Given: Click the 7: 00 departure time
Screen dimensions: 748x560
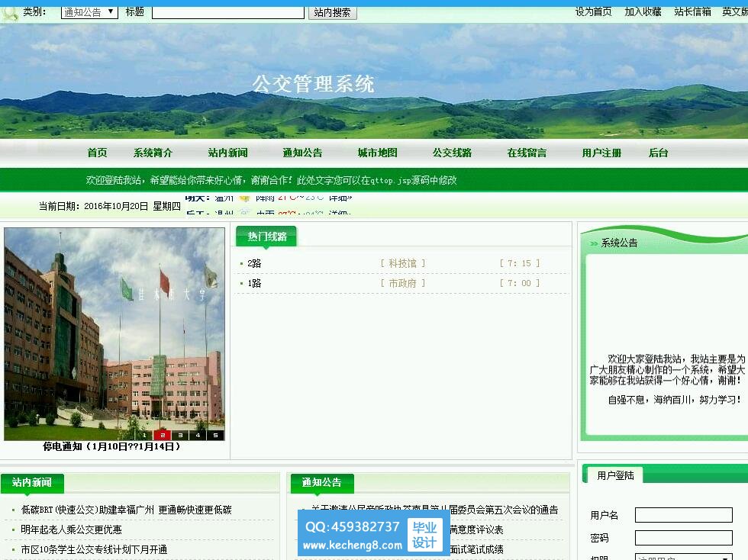Looking at the screenshot, I should pos(520,283).
